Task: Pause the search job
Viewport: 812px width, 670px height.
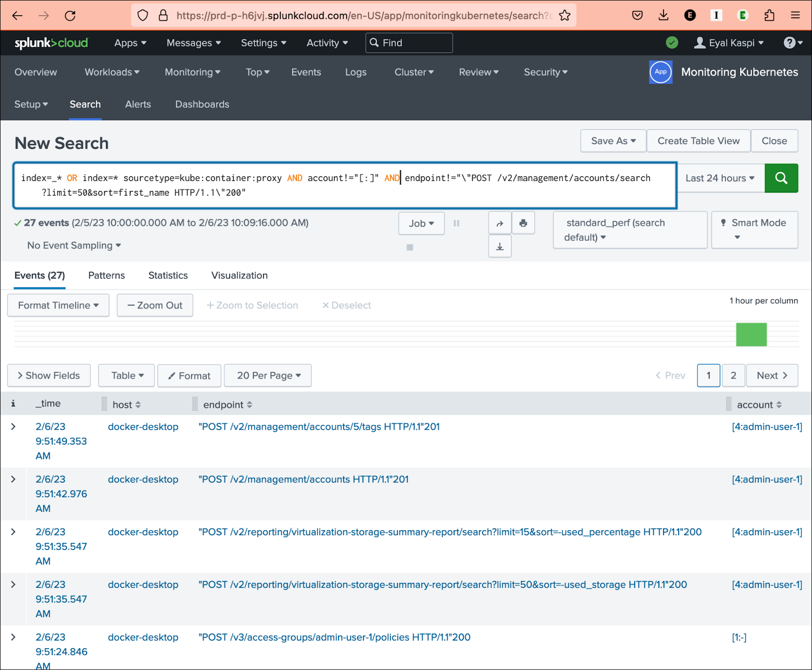Action: tap(456, 224)
